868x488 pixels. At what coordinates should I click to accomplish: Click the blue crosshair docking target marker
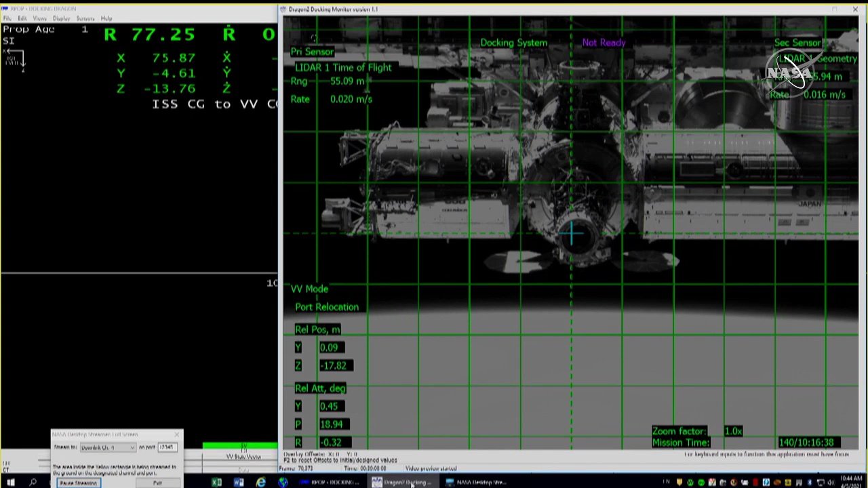point(571,234)
